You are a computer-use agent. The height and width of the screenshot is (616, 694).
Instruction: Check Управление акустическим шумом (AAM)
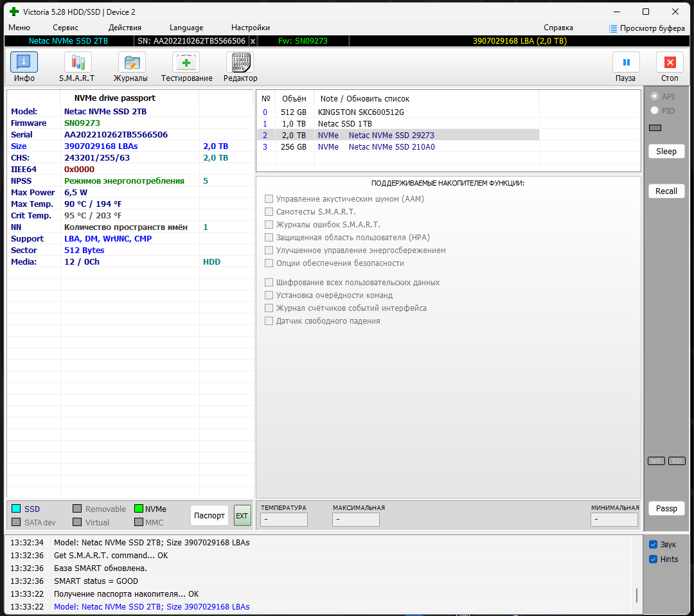click(x=269, y=198)
